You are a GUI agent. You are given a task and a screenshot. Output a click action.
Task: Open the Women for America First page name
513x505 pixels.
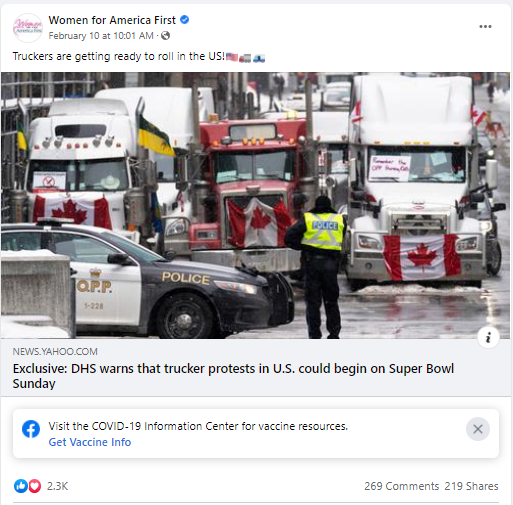click(112, 20)
